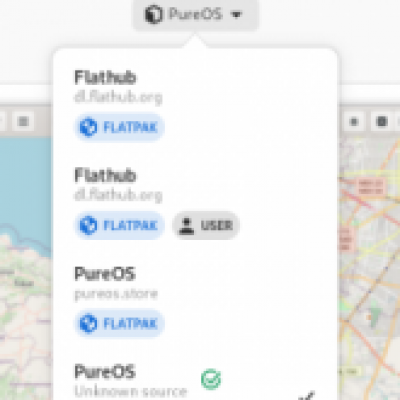Click the dropdown arrow next to PureOS

pyautogui.click(x=236, y=14)
